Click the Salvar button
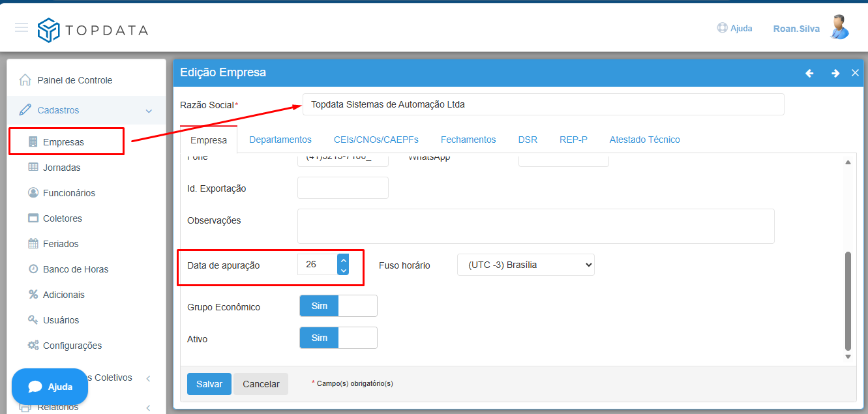Image resolution: width=868 pixels, height=414 pixels. 209,384
